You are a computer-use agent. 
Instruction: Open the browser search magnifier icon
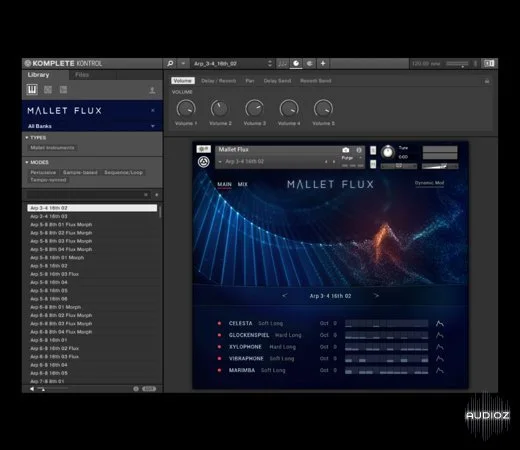pyautogui.click(x=170, y=63)
